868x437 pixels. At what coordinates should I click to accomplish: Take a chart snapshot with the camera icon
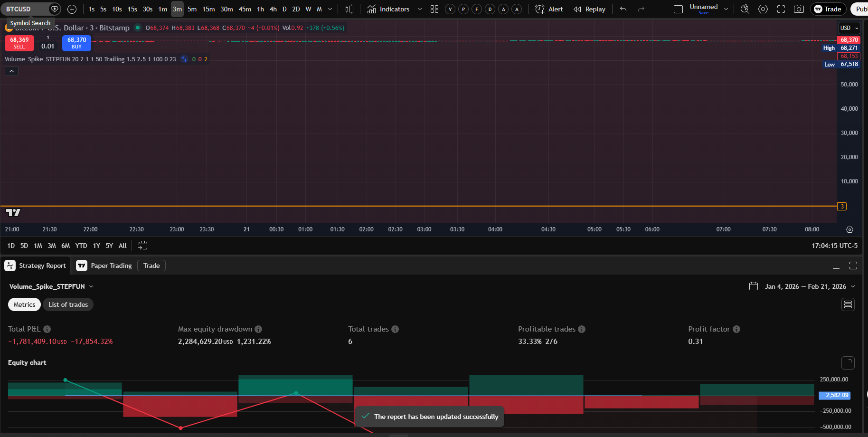[799, 9]
